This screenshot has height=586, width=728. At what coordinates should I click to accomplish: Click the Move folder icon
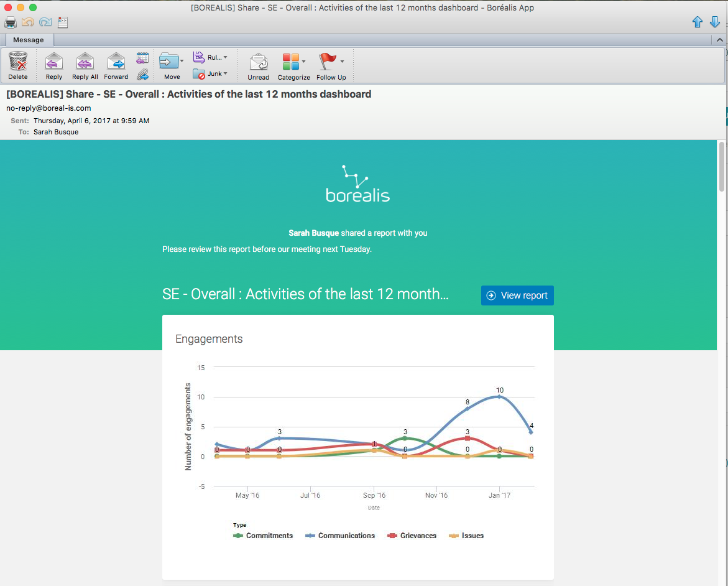point(169,62)
